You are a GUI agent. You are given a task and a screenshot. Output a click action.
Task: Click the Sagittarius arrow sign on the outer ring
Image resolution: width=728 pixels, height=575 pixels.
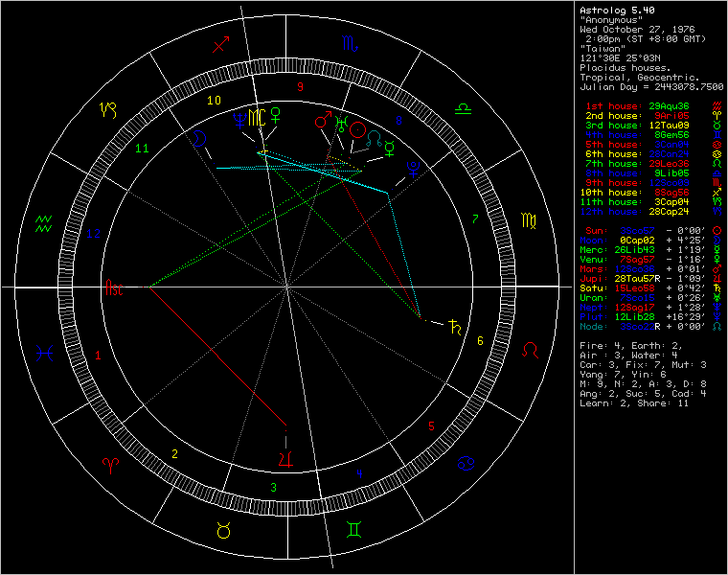point(222,45)
